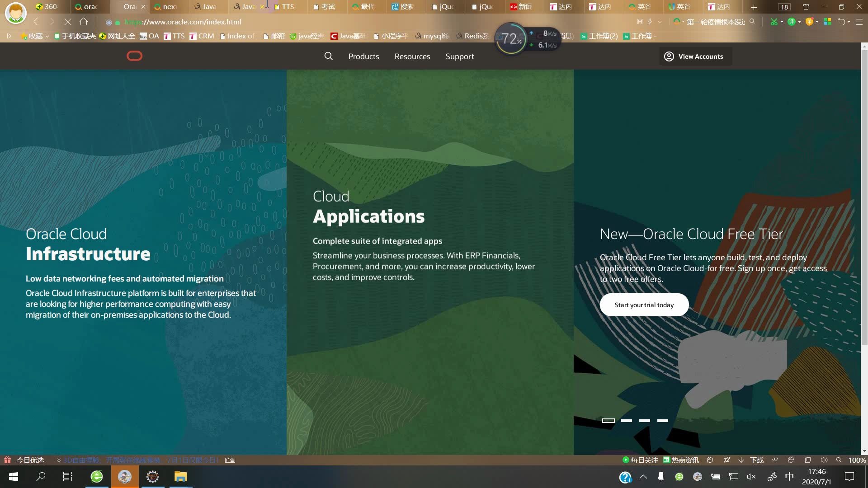This screenshot has height=488, width=868.
Task: Switch to the TTS browser tab
Action: click(x=288, y=7)
